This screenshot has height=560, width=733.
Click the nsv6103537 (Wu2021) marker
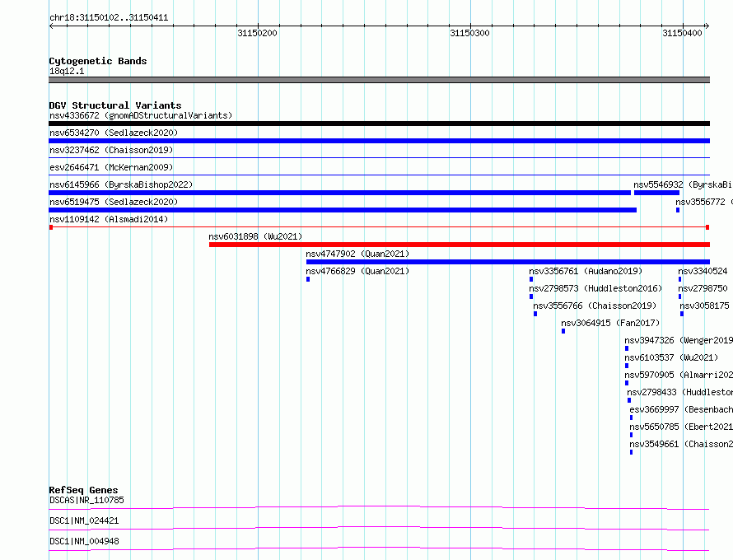click(x=627, y=366)
